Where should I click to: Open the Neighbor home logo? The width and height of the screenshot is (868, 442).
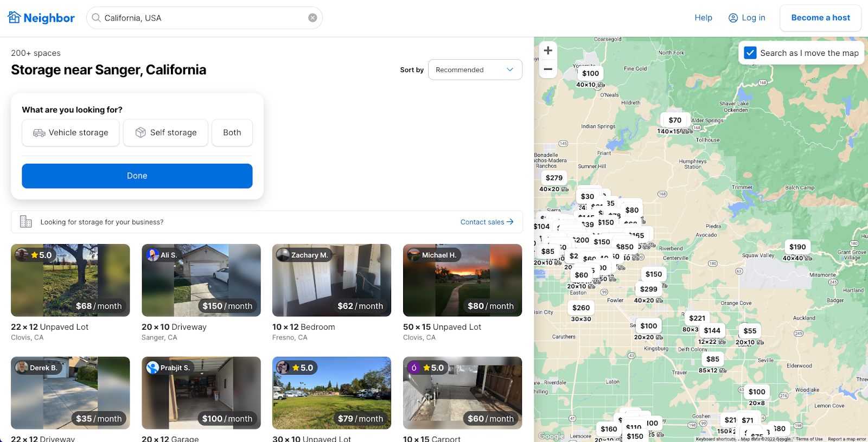click(x=41, y=18)
